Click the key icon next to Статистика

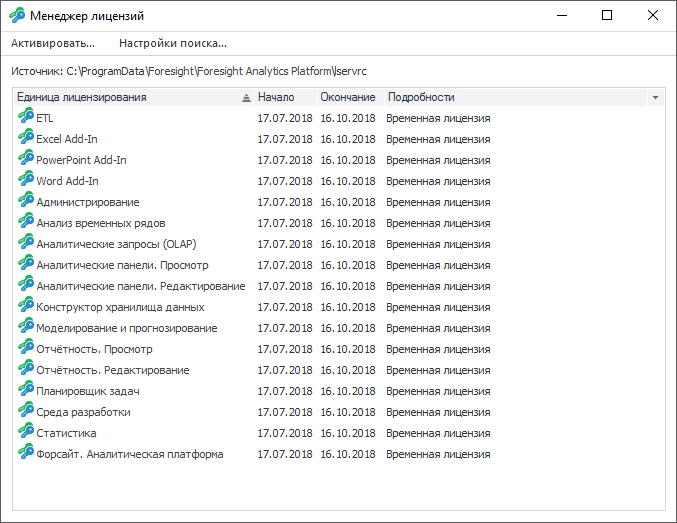coord(26,432)
